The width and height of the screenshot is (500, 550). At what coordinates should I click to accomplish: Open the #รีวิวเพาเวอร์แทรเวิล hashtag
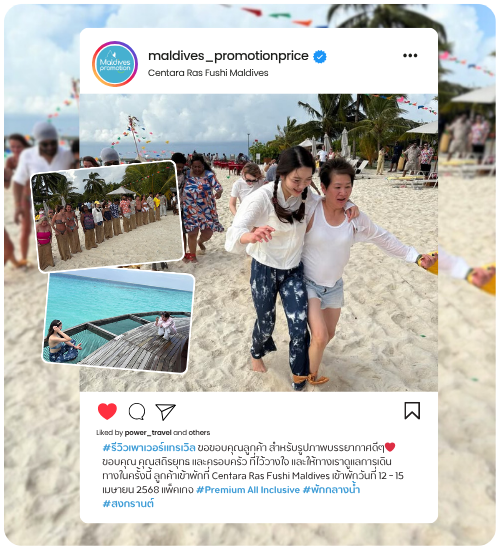point(149,448)
